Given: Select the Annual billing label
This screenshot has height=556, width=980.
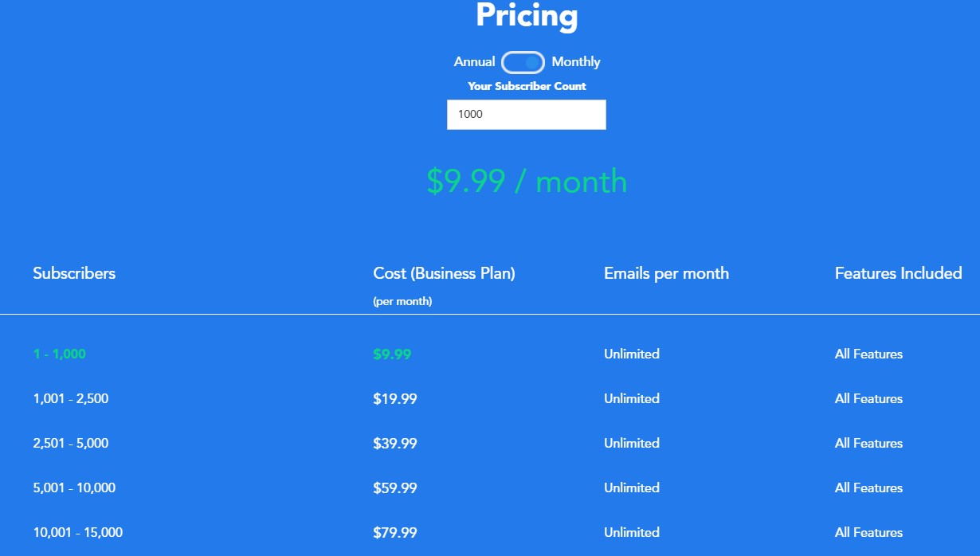Looking at the screenshot, I should pos(475,62).
